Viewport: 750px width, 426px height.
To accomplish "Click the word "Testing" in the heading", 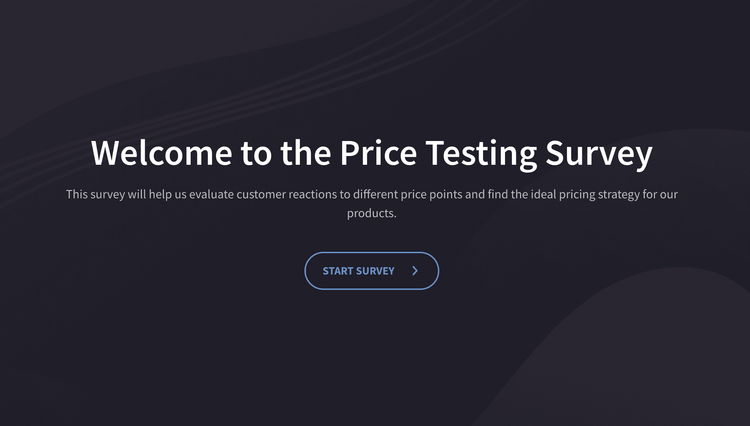I will pyautogui.click(x=481, y=154).
